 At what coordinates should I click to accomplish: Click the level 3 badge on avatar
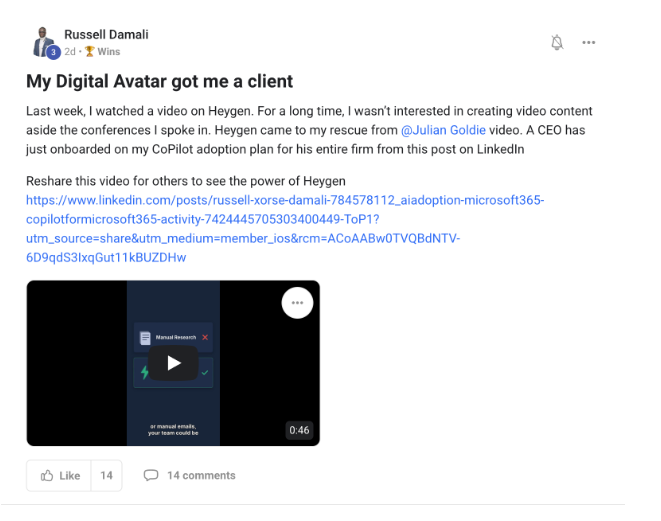[53, 52]
